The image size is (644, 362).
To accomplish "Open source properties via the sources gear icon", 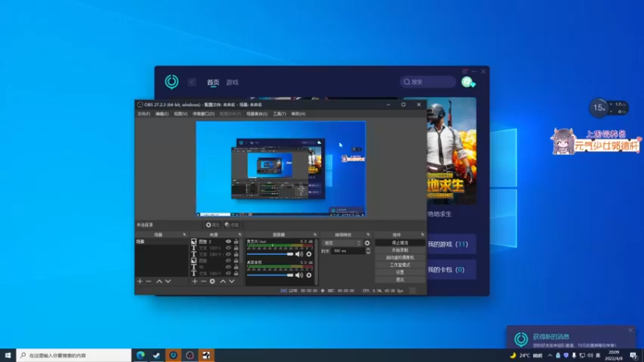I will point(213,282).
